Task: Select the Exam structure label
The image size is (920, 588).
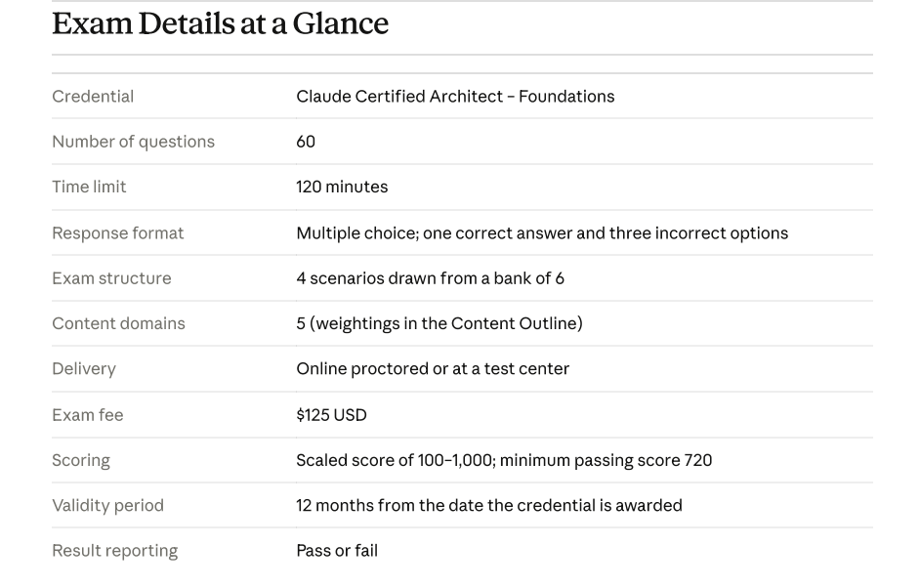Action: click(x=111, y=278)
